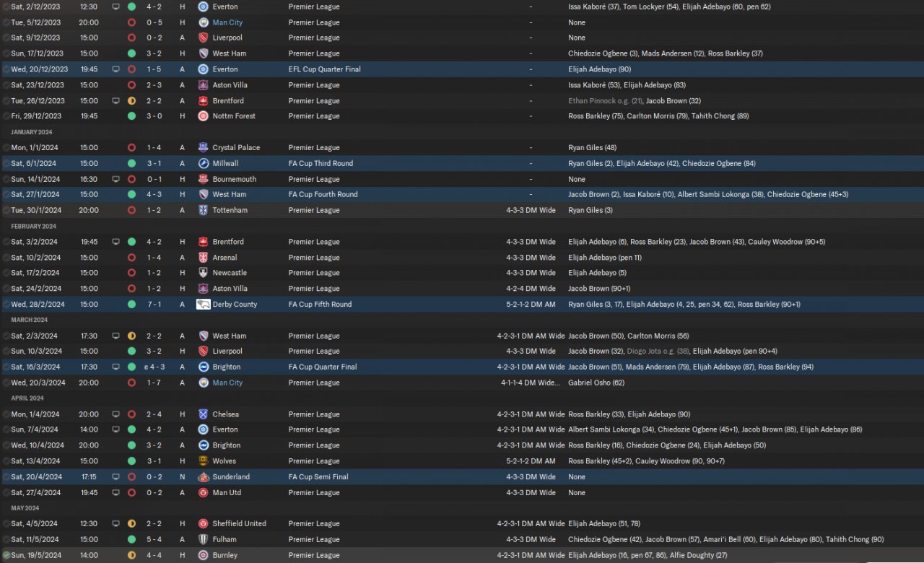Click the Ethan Pinnock o.g. (21) scorer text

[605, 101]
